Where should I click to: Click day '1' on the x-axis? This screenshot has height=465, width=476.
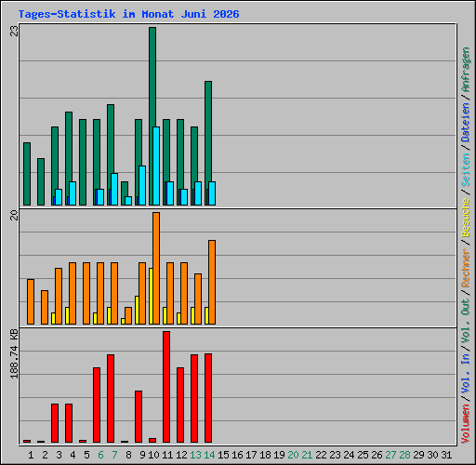click(x=31, y=455)
